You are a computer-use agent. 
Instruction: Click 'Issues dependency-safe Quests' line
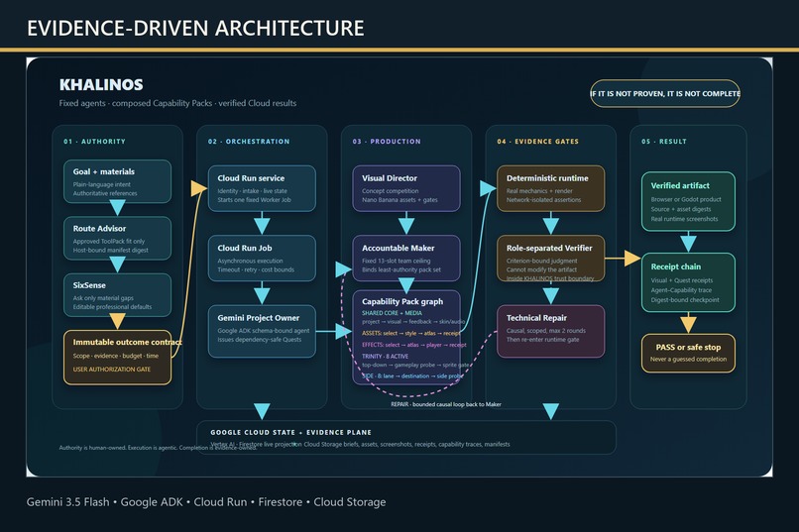click(260, 340)
